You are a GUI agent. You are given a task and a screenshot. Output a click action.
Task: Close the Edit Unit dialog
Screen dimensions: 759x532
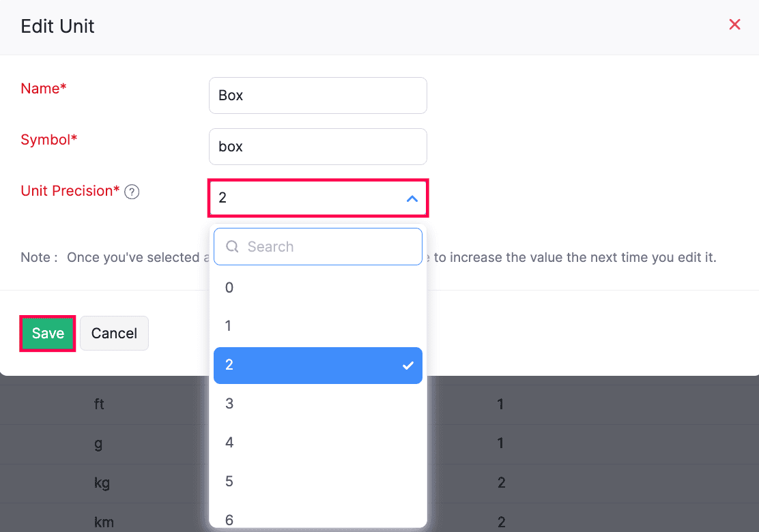[x=734, y=25]
